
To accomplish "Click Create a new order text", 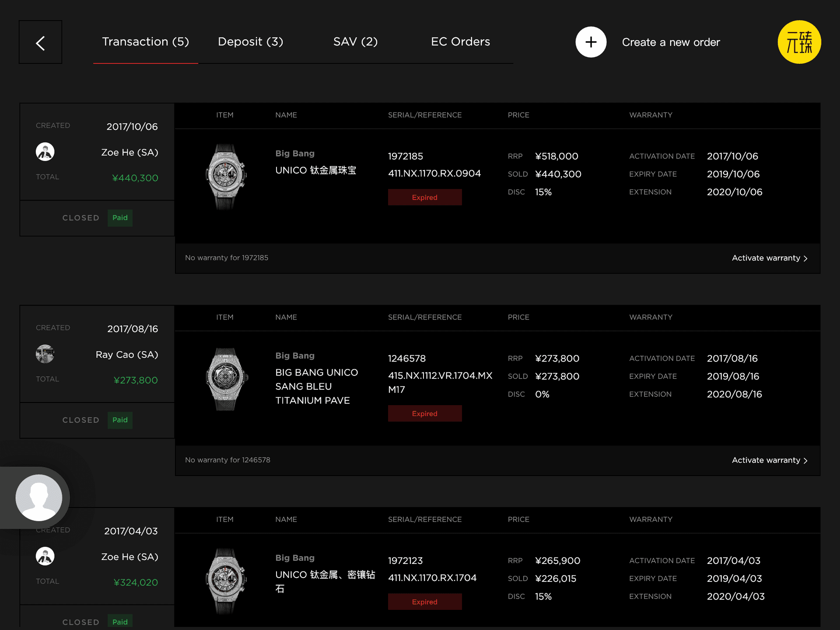I will [x=671, y=42].
